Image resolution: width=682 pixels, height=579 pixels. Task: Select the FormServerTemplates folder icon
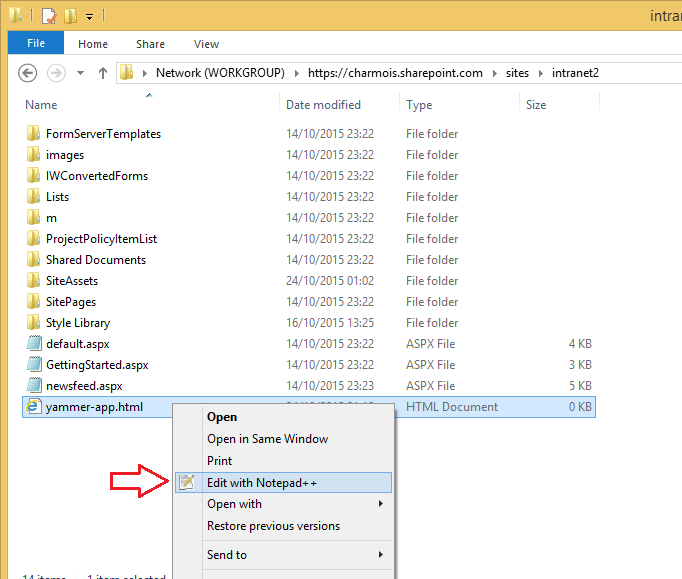pyautogui.click(x=33, y=133)
